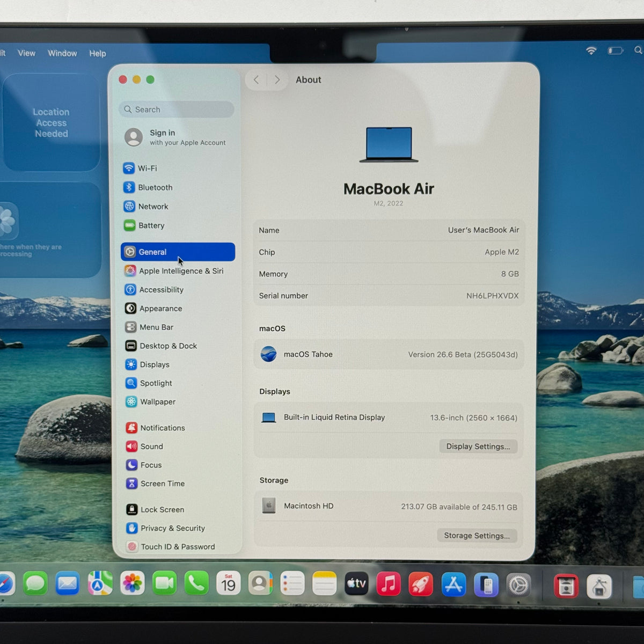Screen dimensions: 644x644
Task: Click the battery status icon in menu bar
Action: tap(616, 50)
